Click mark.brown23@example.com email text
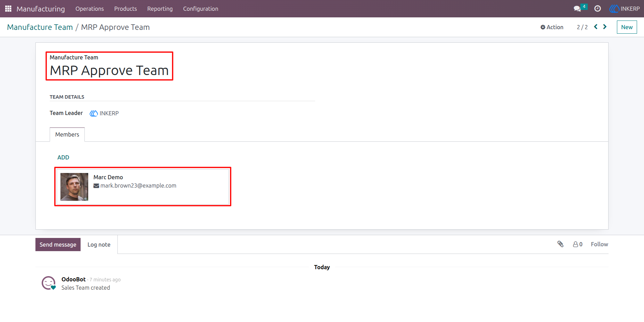This screenshot has width=644, height=322. (138, 185)
